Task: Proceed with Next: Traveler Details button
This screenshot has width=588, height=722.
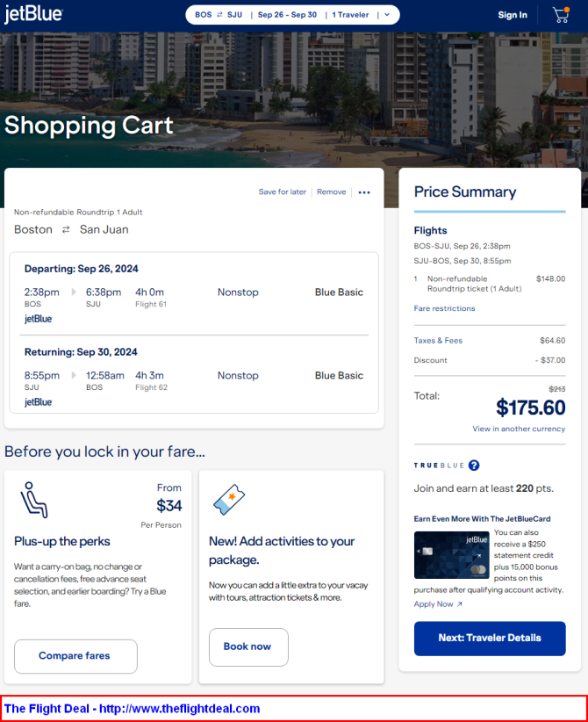Action: pos(490,639)
